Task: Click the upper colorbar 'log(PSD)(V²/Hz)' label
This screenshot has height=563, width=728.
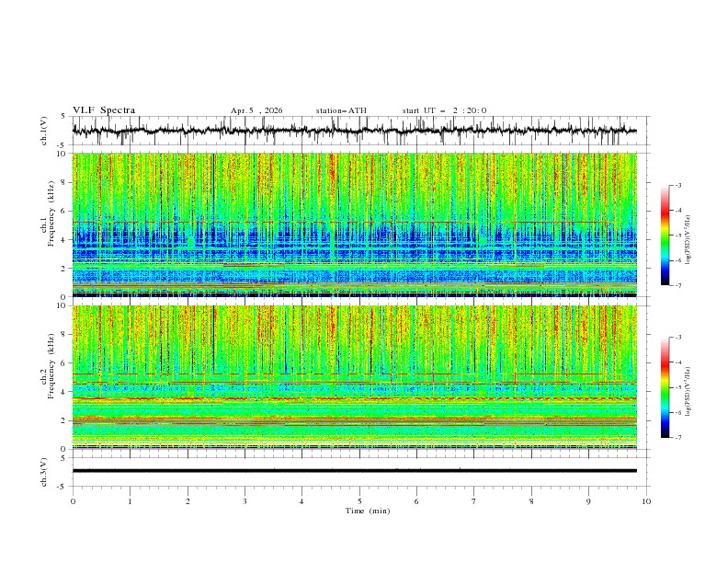Action: click(688, 240)
